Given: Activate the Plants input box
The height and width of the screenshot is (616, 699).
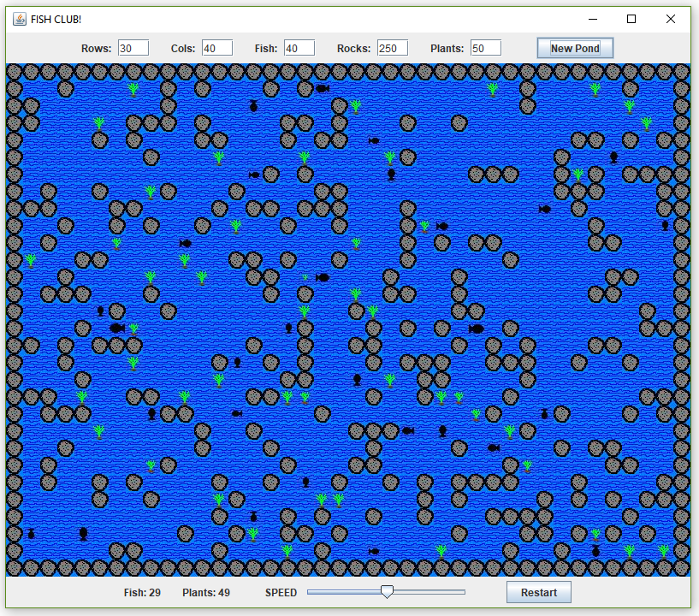Looking at the screenshot, I should pos(485,48).
